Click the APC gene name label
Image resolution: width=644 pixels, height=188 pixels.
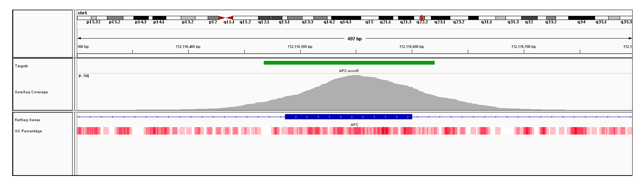click(x=354, y=125)
